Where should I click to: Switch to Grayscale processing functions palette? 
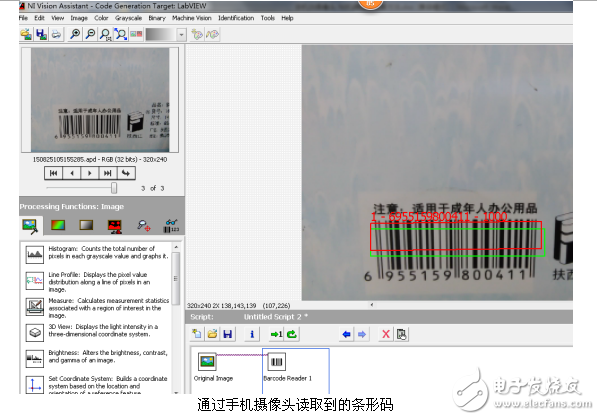click(86, 226)
